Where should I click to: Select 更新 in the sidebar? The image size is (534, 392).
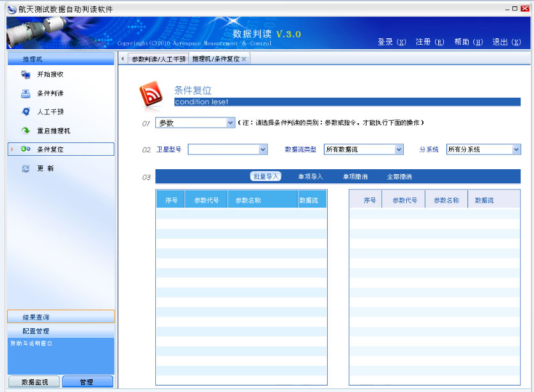pos(45,168)
